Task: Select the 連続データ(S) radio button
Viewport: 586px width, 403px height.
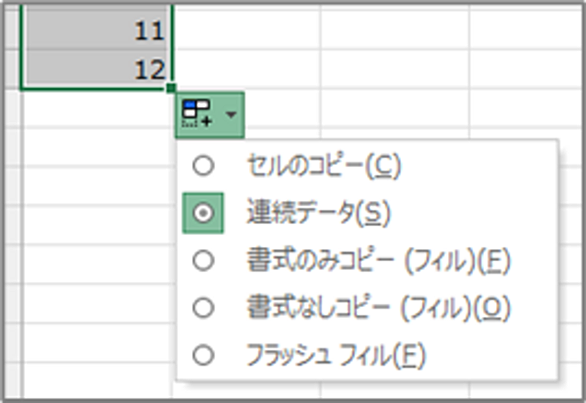Action: (203, 213)
